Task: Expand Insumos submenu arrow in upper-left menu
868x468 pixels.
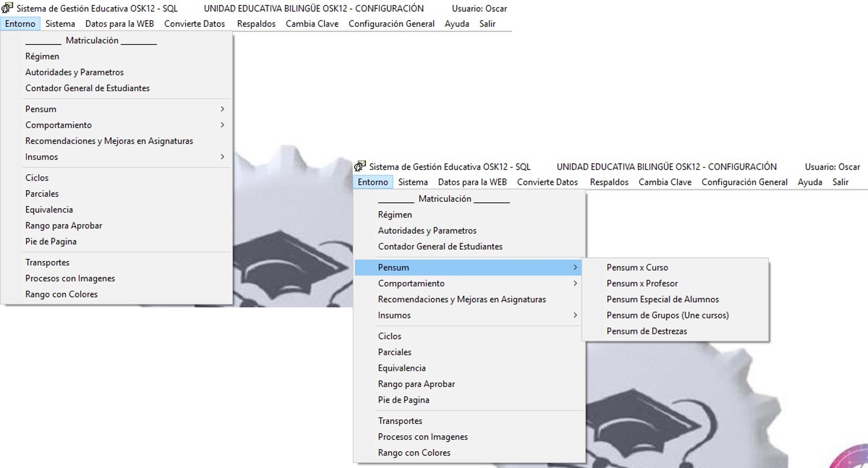Action: [x=222, y=157]
